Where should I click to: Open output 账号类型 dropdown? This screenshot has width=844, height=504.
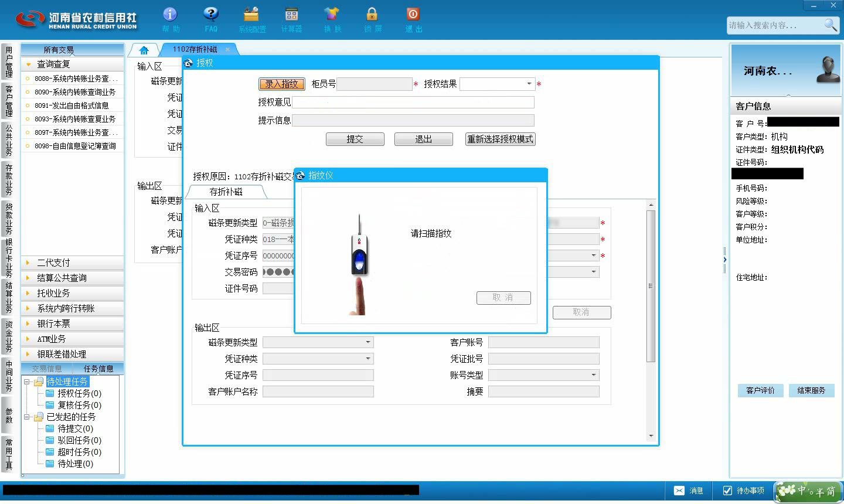coord(593,375)
